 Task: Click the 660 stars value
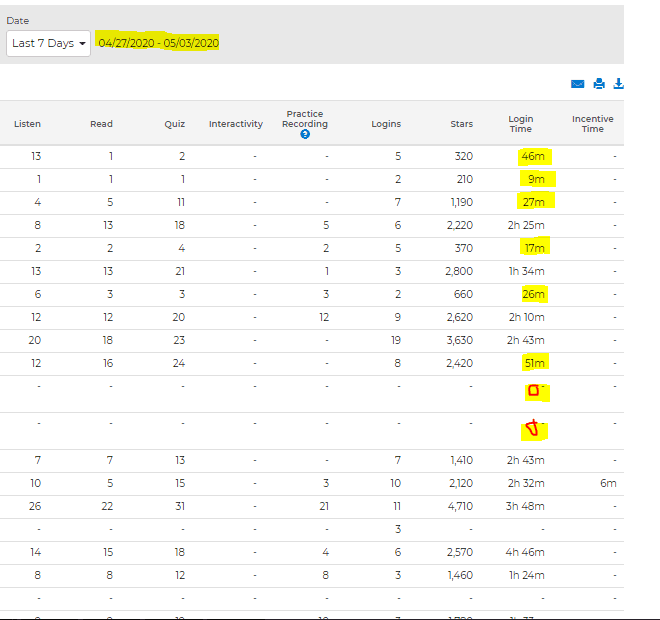[x=463, y=294]
